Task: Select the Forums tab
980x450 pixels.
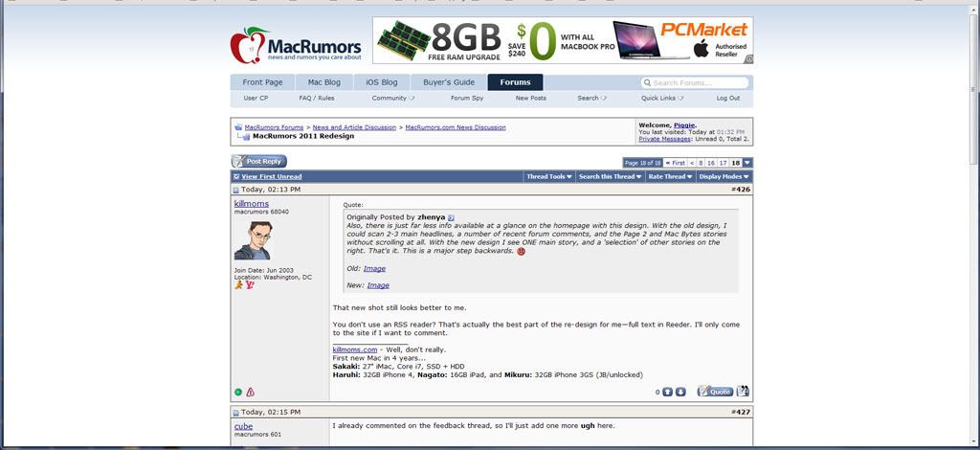Action: [515, 82]
